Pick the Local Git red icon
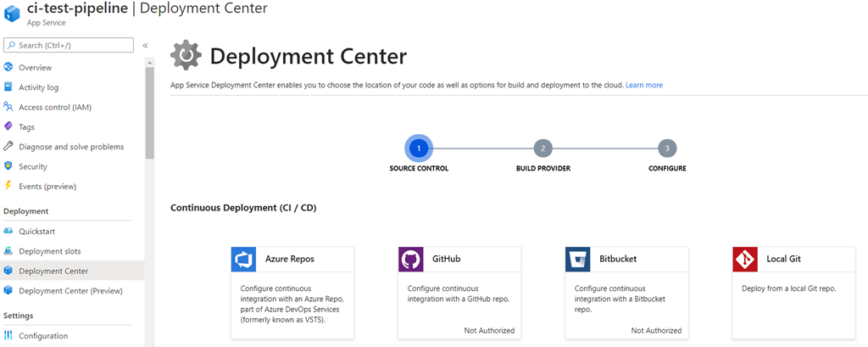868x347 pixels. click(x=745, y=260)
